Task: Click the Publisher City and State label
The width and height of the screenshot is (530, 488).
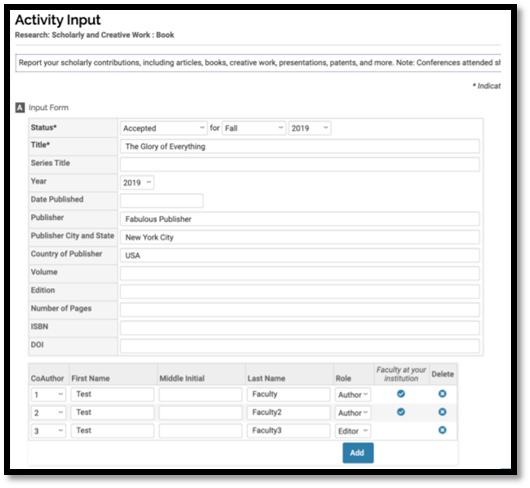Action: [x=72, y=236]
